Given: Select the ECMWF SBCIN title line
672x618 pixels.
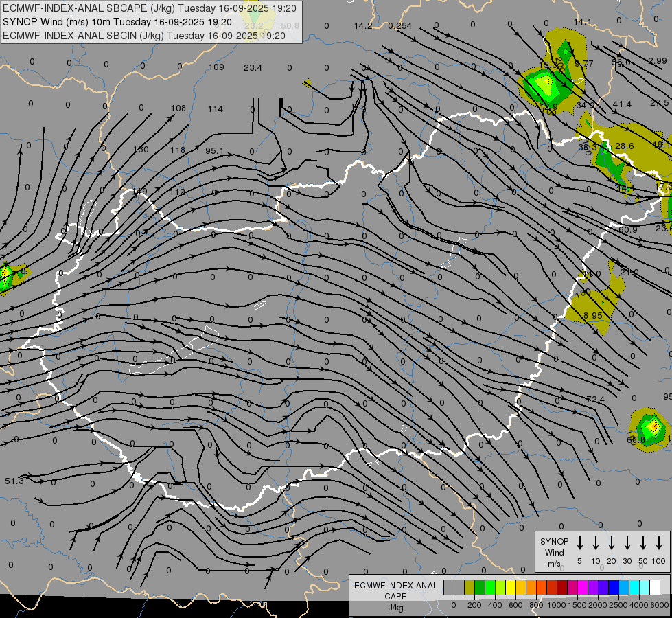Looking at the screenshot, I should (143, 36).
